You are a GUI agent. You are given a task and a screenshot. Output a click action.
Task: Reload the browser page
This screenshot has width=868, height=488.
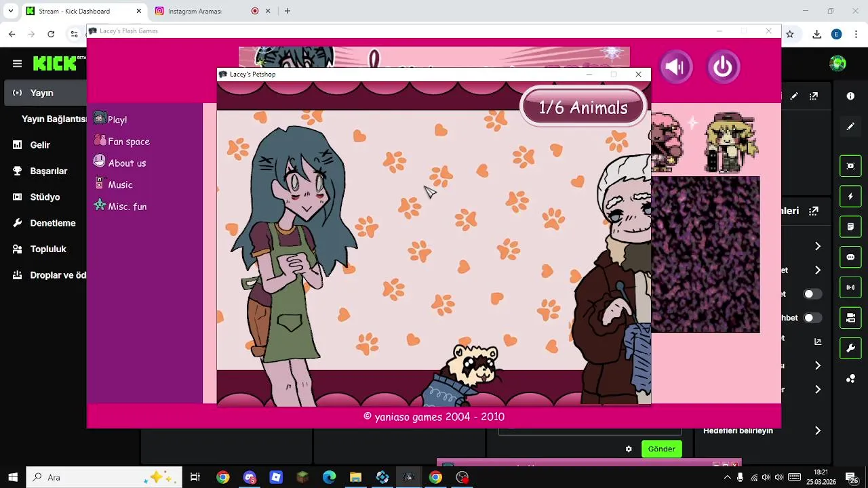[x=51, y=34]
